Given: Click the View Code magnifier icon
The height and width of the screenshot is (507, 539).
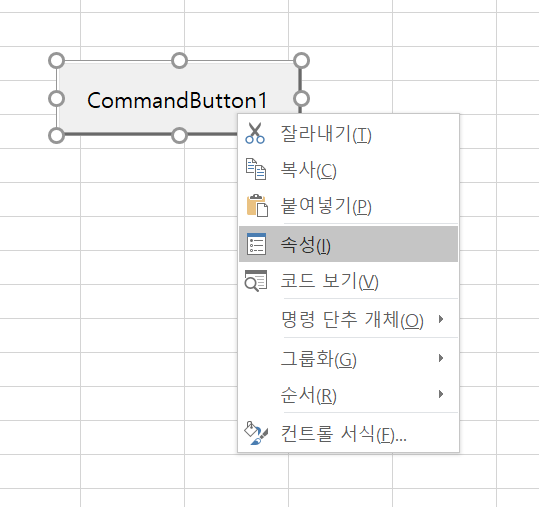Looking at the screenshot, I should click(x=255, y=281).
